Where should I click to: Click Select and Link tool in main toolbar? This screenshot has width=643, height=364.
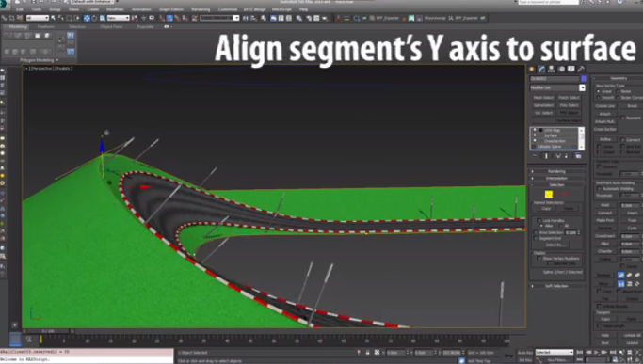[5, 18]
